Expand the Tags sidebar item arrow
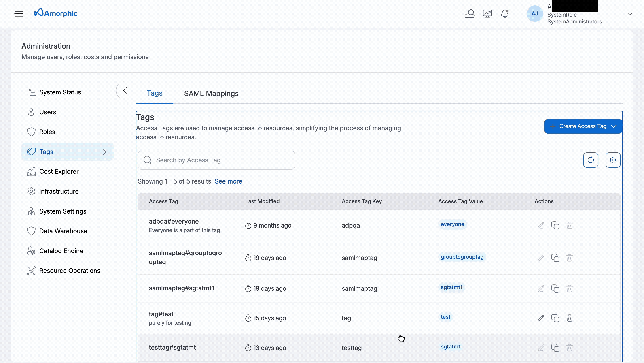Screen dimensions: 644x363 click(x=104, y=152)
